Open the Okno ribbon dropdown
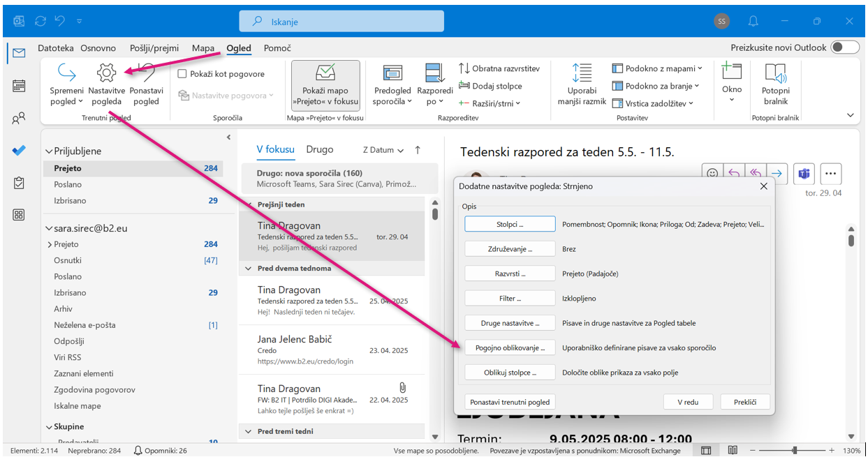 (732, 82)
